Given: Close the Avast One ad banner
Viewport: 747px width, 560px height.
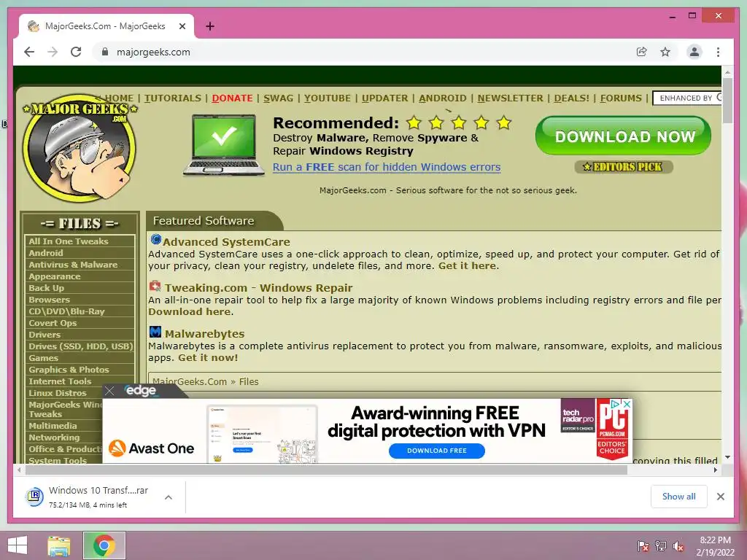Looking at the screenshot, I should (x=627, y=404).
